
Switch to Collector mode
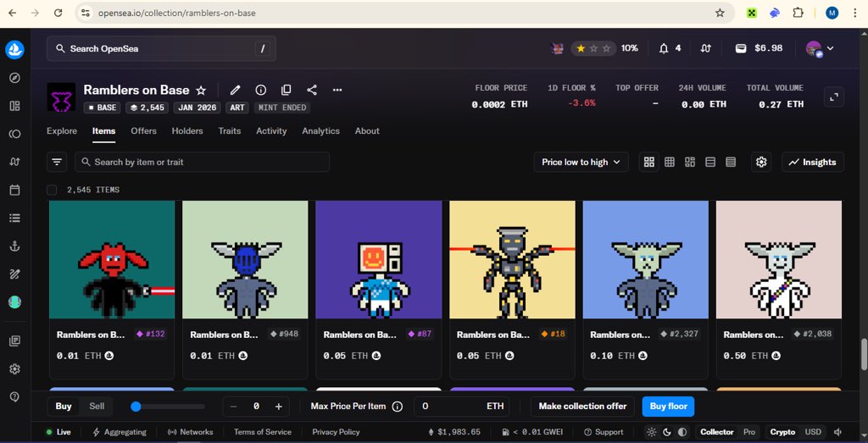717,432
